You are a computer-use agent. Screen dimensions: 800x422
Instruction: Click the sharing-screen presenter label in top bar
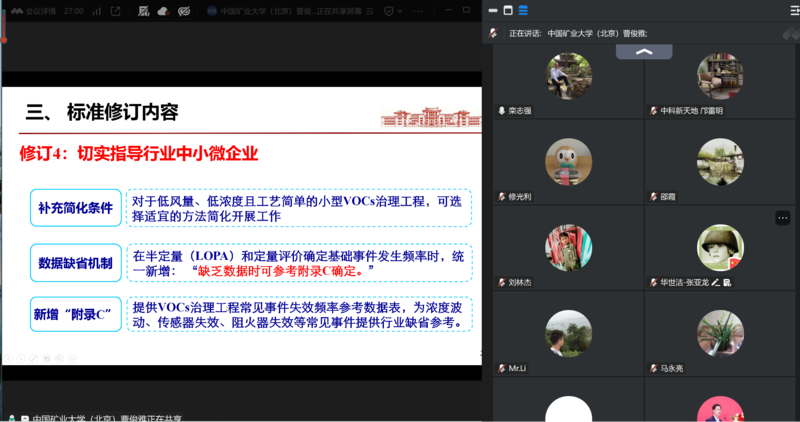(290, 11)
